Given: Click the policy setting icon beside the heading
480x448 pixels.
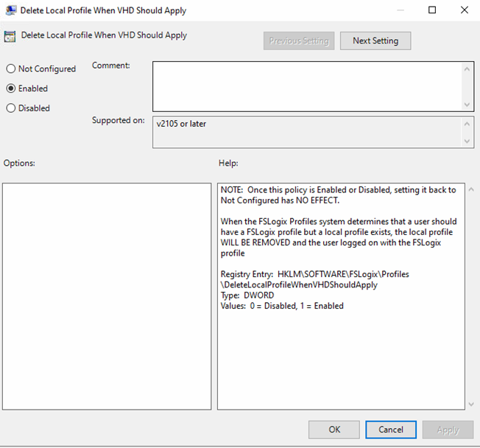Looking at the screenshot, I should [x=11, y=37].
